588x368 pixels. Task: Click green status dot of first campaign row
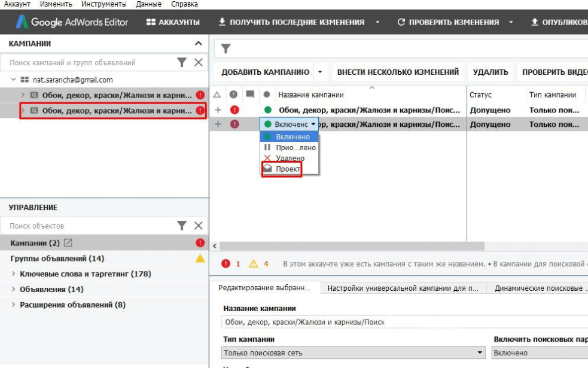(x=268, y=110)
